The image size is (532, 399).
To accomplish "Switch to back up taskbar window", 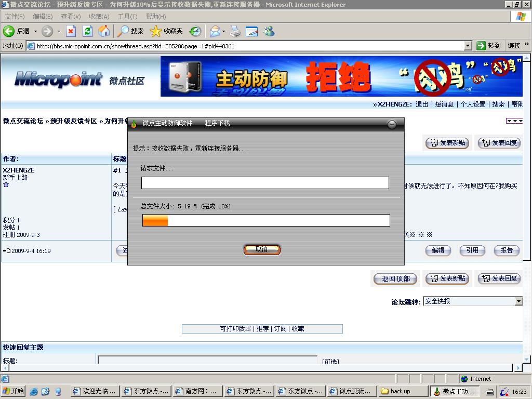I will pyautogui.click(x=403, y=391).
